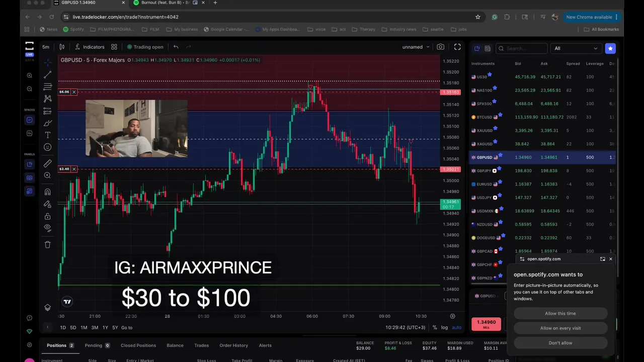Set chart range to 3M
Image resolution: width=644 pixels, height=362 pixels.
click(x=95, y=328)
